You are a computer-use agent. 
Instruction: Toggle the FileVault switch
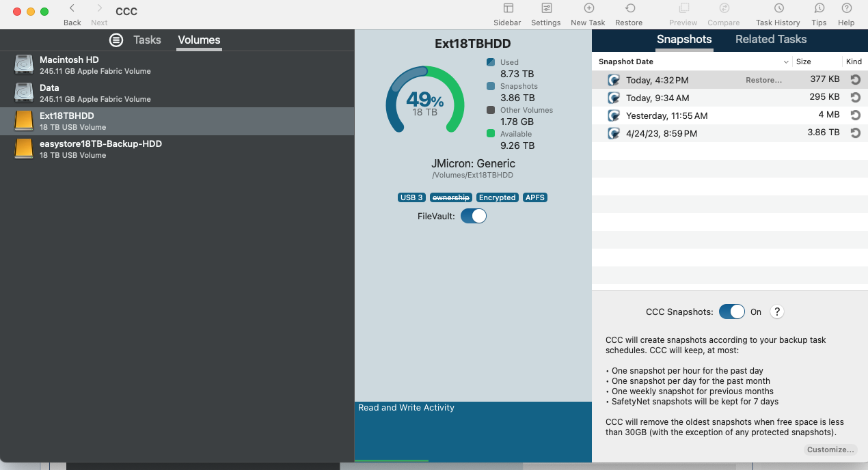pyautogui.click(x=474, y=216)
